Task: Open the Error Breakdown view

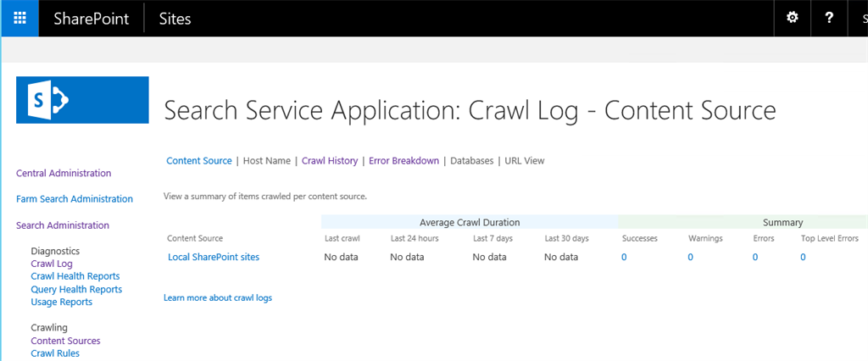Action: click(x=403, y=161)
